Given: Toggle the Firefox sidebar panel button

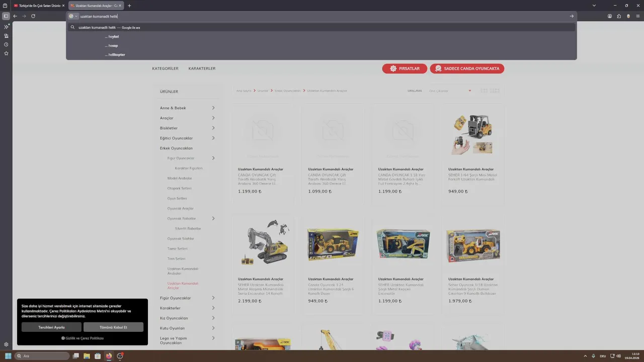Looking at the screenshot, I should click(6, 16).
